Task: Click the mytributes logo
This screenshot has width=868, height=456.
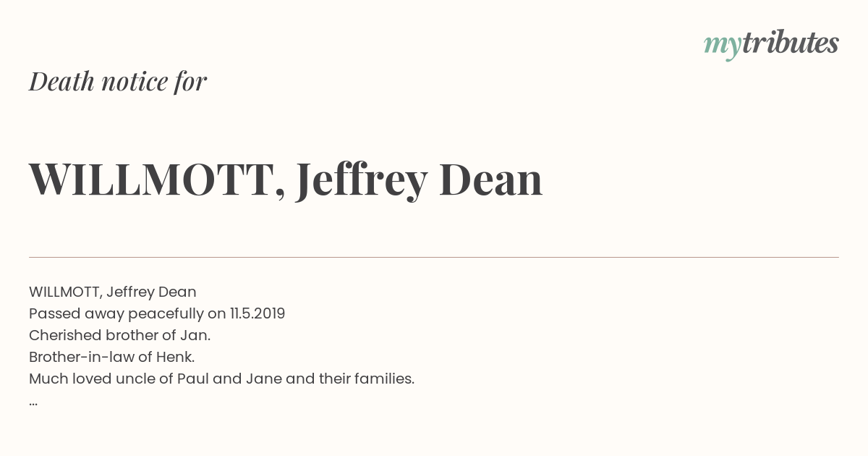Action: [771, 43]
